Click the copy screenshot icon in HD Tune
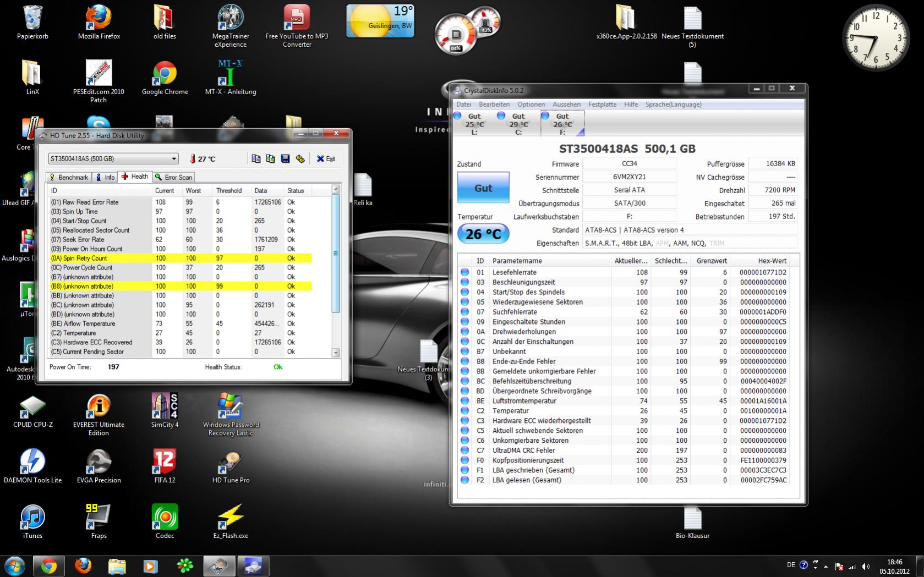Image resolution: width=924 pixels, height=577 pixels. pos(270,158)
